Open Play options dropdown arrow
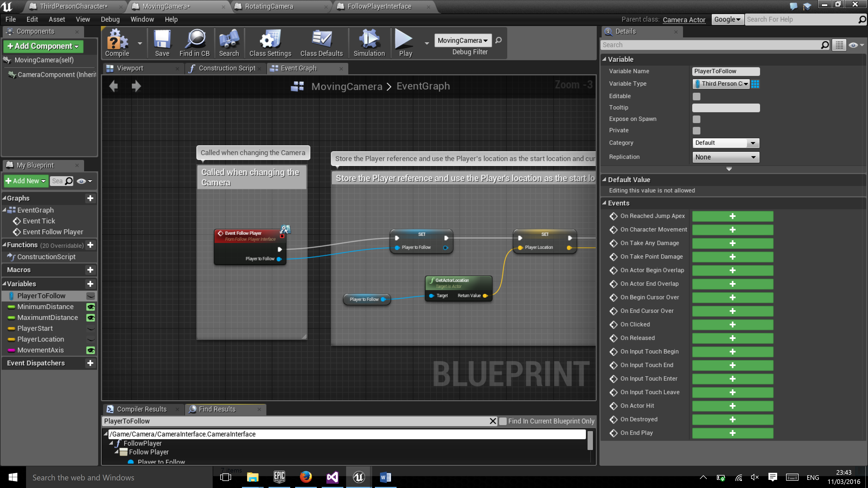This screenshot has height=488, width=868. coord(427,43)
